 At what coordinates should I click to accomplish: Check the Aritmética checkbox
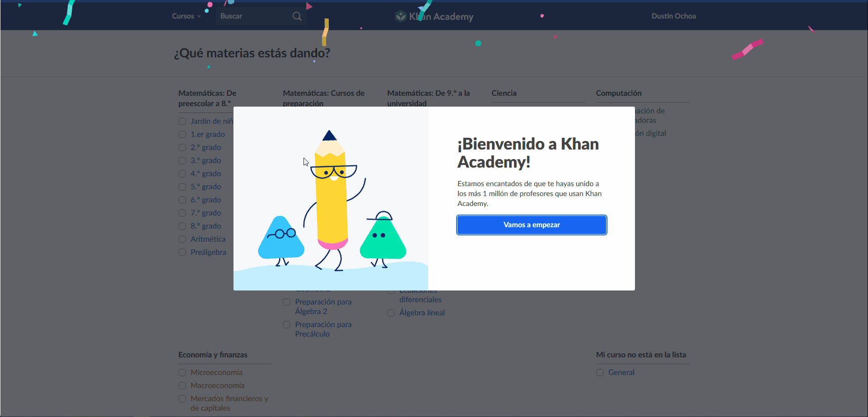[182, 239]
